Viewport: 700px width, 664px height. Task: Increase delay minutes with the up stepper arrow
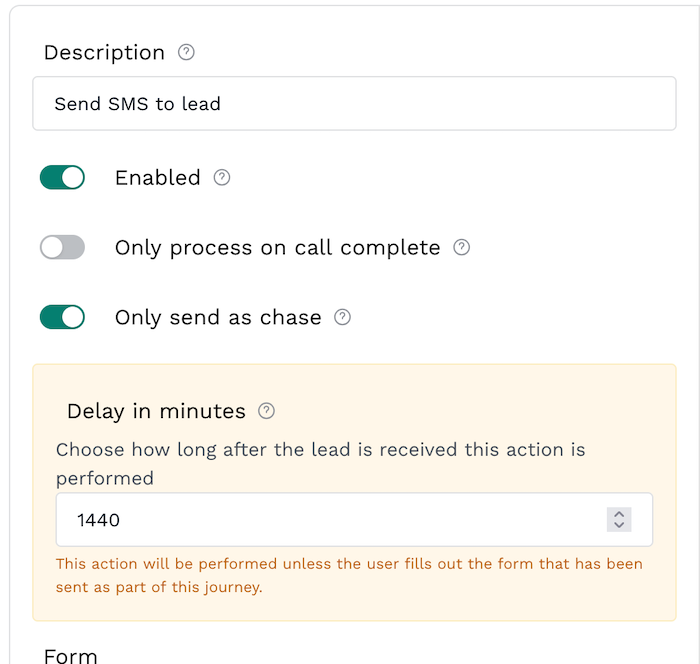coord(619,514)
